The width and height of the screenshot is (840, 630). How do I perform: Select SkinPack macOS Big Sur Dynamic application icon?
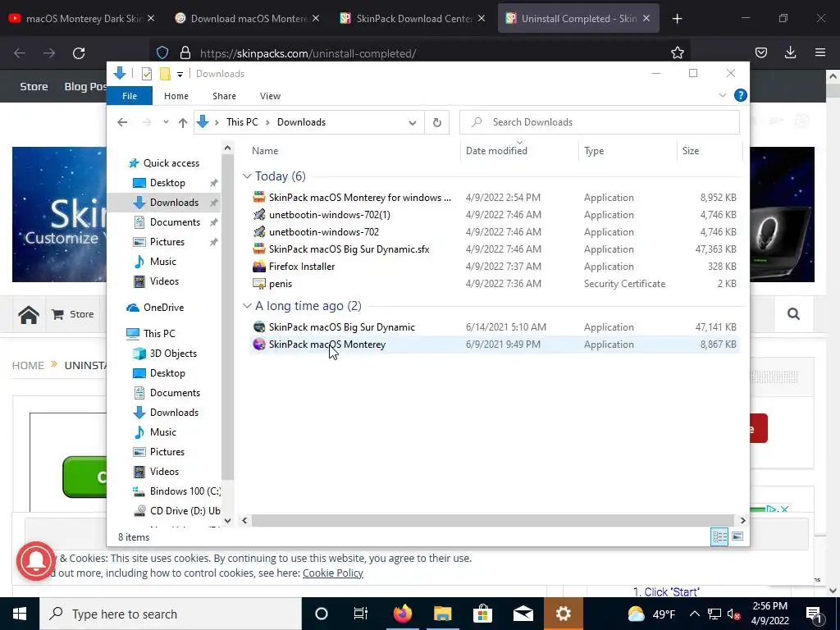[259, 326]
